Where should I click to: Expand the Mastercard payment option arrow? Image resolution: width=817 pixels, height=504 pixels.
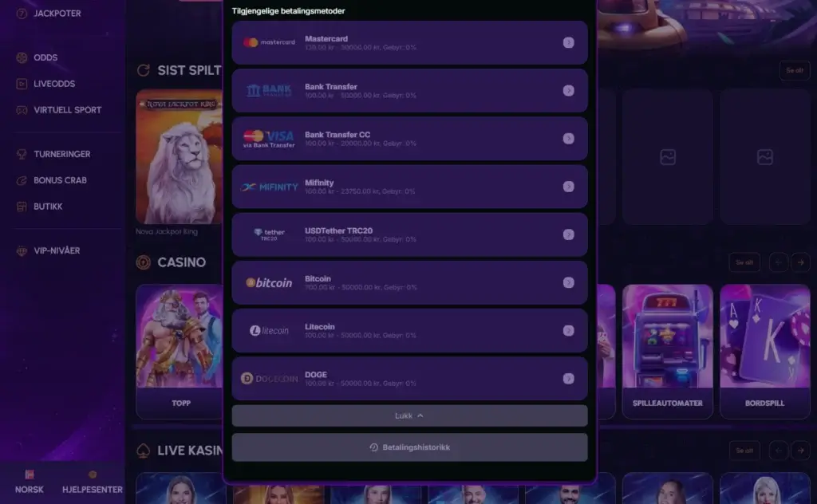click(x=568, y=43)
